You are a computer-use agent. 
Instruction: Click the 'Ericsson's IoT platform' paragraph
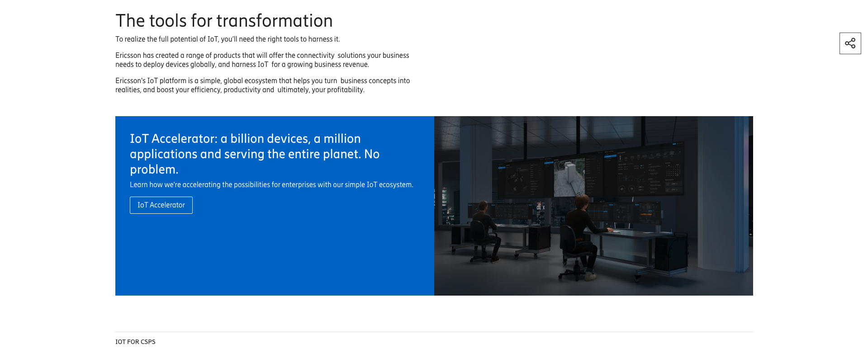[x=263, y=85]
